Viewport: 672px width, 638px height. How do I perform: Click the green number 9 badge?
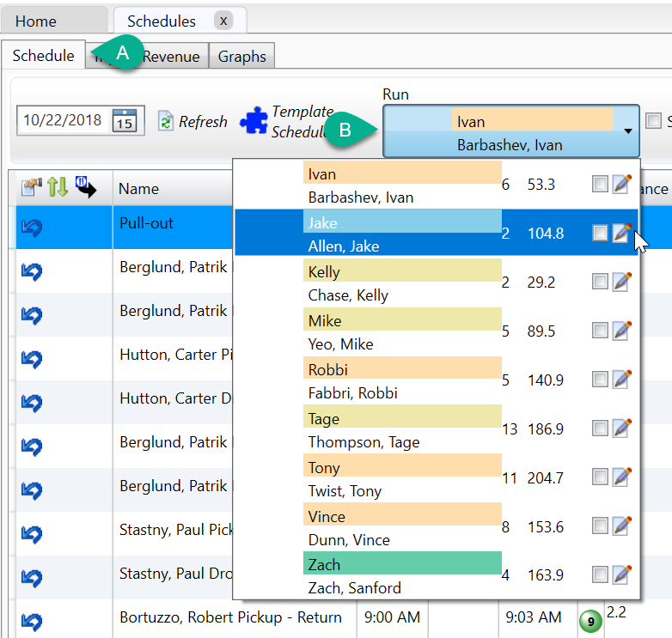[590, 622]
